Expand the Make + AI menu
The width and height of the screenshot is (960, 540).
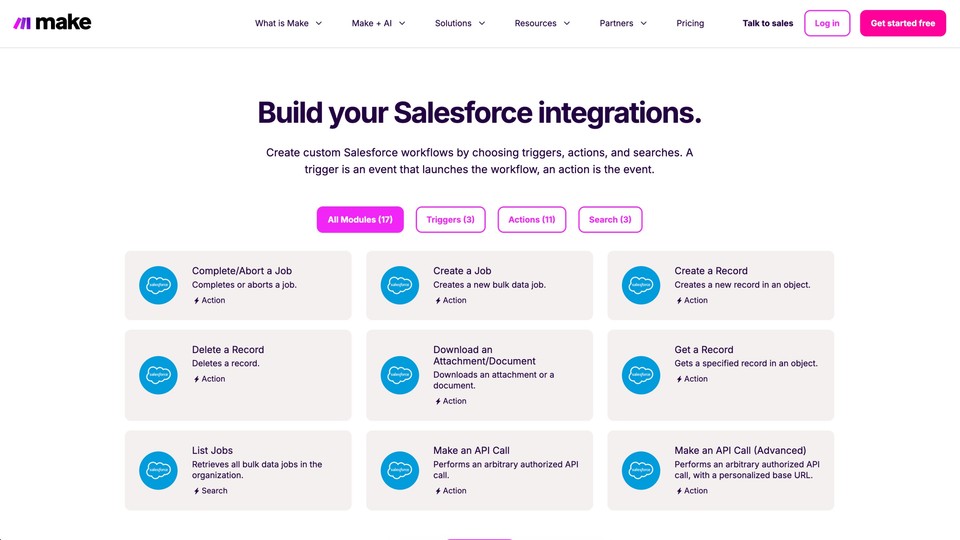[378, 23]
